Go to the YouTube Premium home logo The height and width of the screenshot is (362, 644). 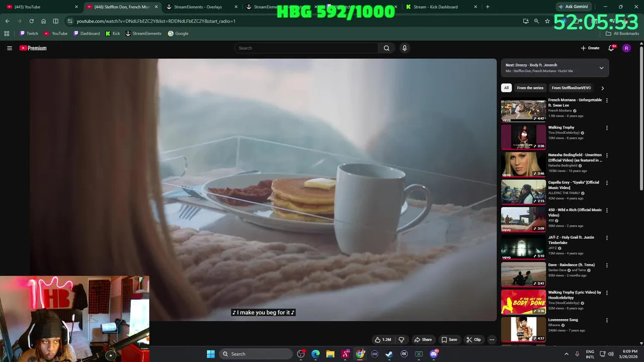point(33,48)
